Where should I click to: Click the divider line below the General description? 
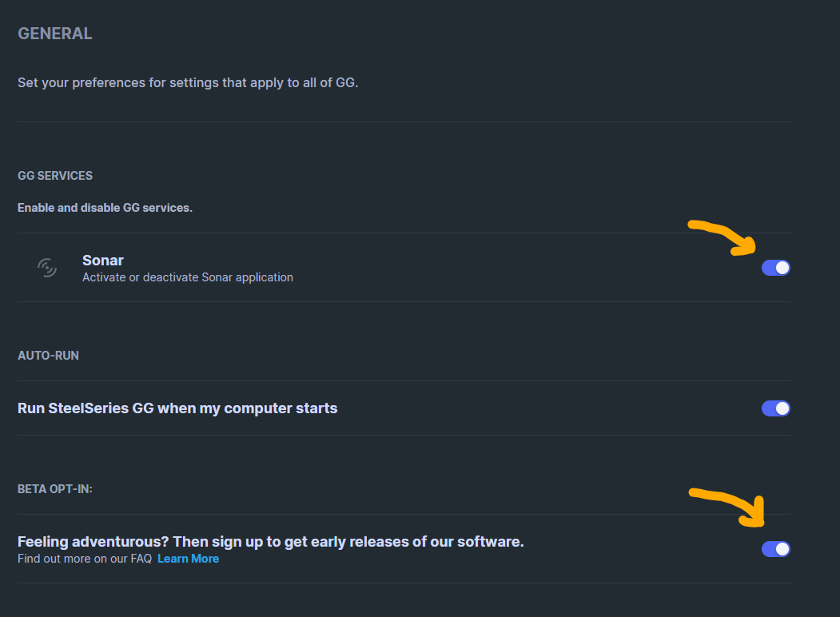click(404, 122)
